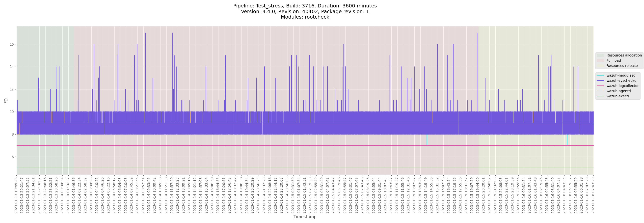Click the Resources allocation legend swatch

[x=600, y=55]
